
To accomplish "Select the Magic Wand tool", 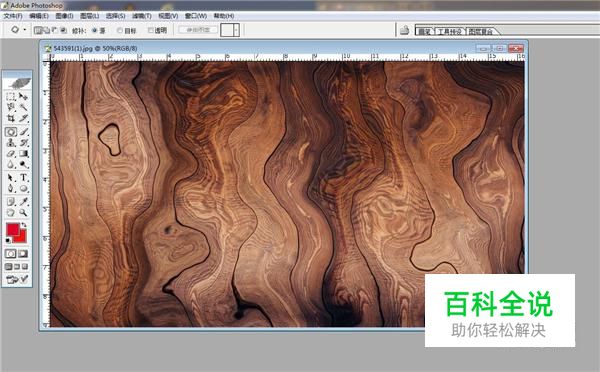I will pyautogui.click(x=23, y=108).
